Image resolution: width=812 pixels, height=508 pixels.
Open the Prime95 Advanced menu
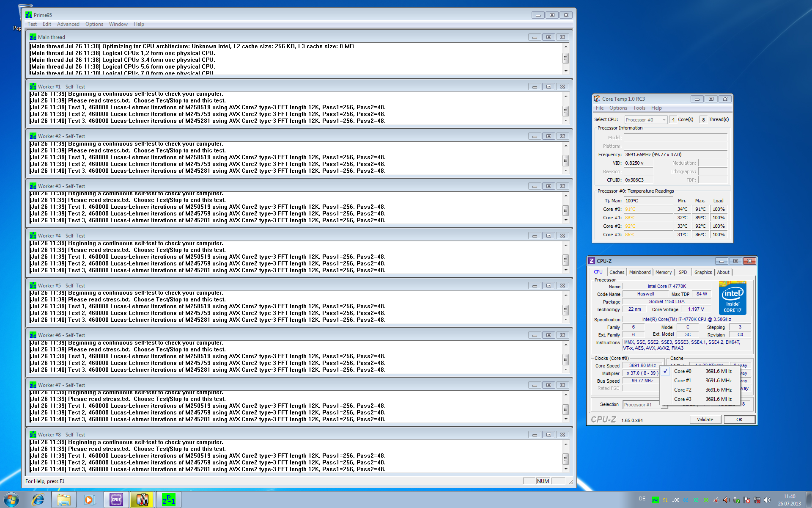click(68, 24)
